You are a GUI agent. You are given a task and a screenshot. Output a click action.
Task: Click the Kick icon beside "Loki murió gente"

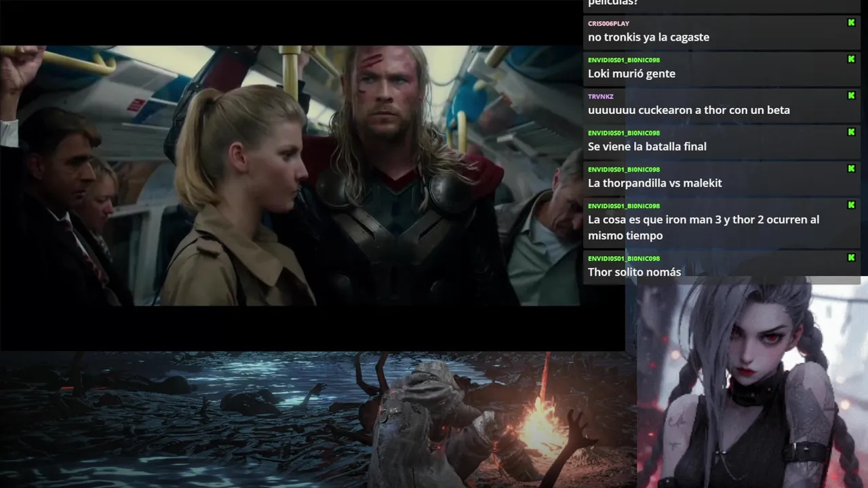[x=851, y=59]
